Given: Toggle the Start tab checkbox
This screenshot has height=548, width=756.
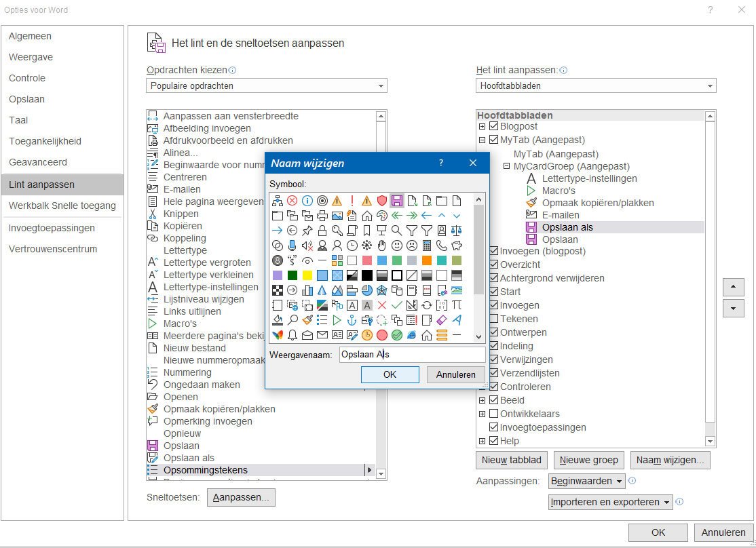Looking at the screenshot, I should pos(494,291).
